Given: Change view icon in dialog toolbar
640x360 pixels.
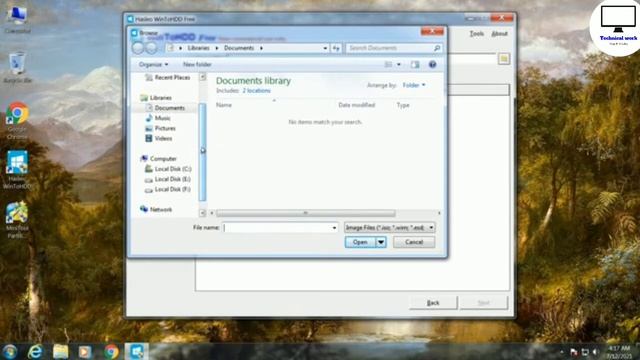Looking at the screenshot, I should [388, 64].
